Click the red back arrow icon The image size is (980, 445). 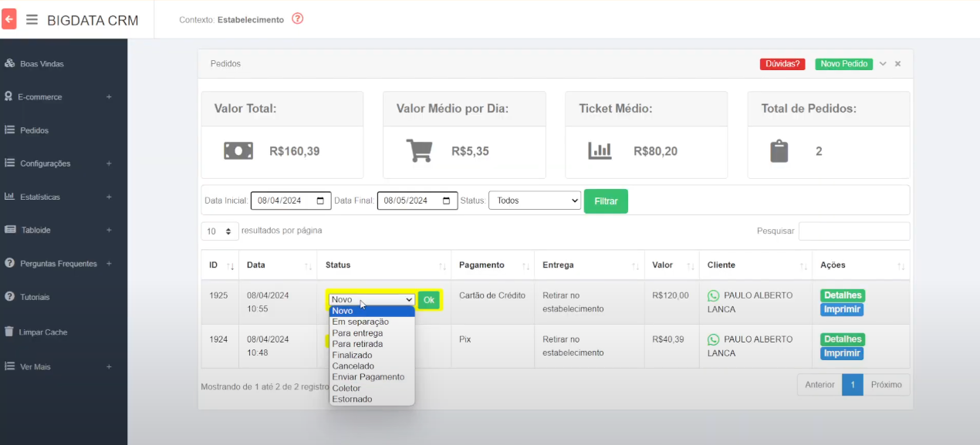(8, 19)
